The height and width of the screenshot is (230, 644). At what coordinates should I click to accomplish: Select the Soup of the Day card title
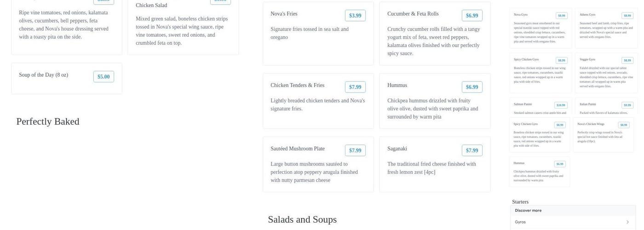[x=44, y=75]
